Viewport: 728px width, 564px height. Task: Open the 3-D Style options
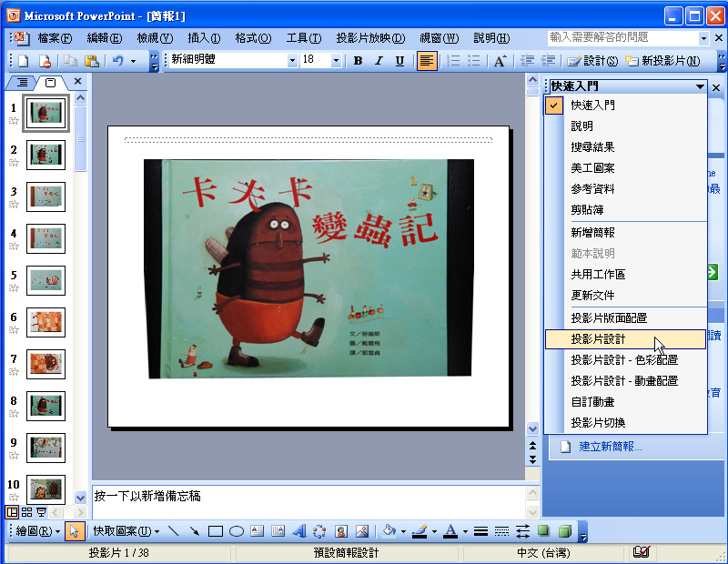[565, 530]
